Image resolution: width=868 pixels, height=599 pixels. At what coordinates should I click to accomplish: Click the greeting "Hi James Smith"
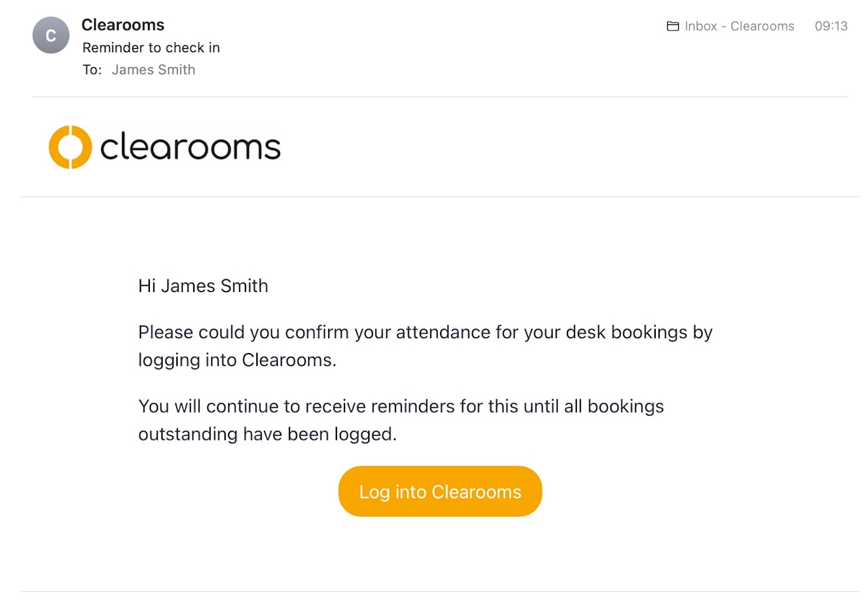pos(203,286)
